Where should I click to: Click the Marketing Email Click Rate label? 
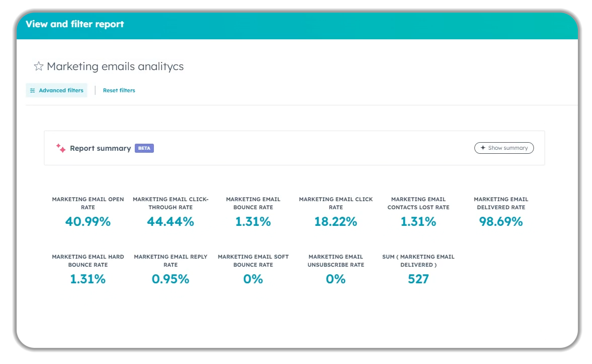(x=336, y=203)
